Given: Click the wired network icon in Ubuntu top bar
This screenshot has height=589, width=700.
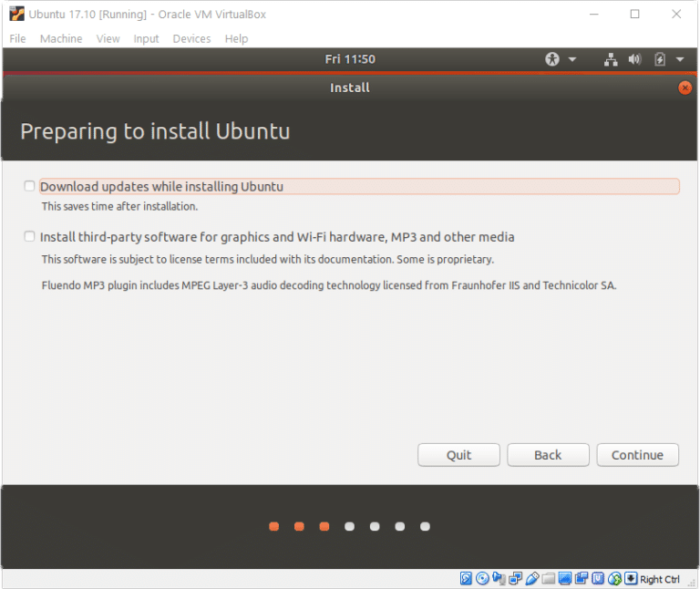Looking at the screenshot, I should [x=611, y=59].
